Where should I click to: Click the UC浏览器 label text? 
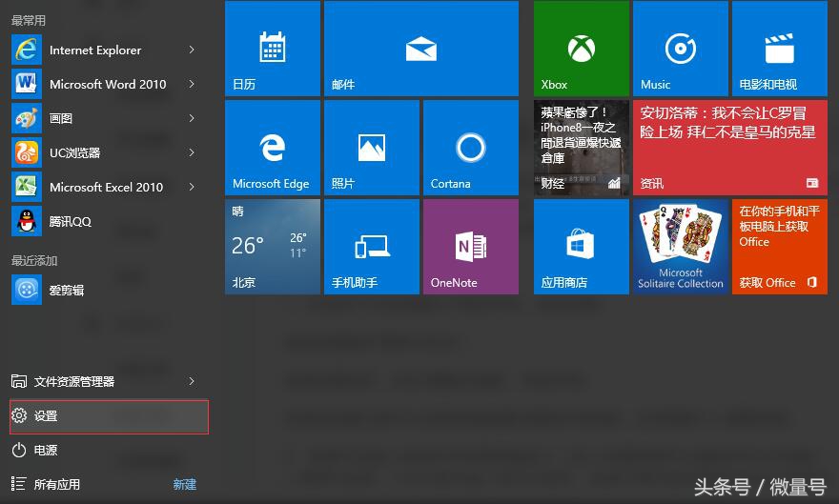(x=75, y=152)
